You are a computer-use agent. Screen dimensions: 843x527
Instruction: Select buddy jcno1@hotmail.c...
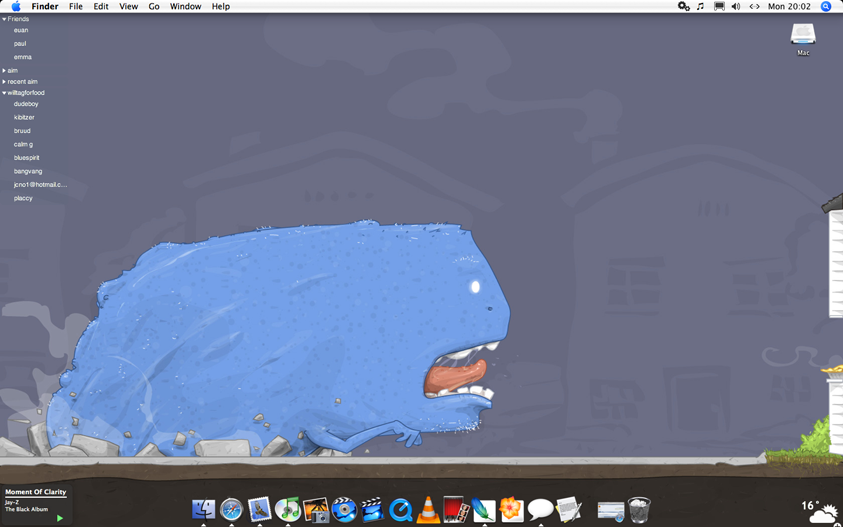41,184
